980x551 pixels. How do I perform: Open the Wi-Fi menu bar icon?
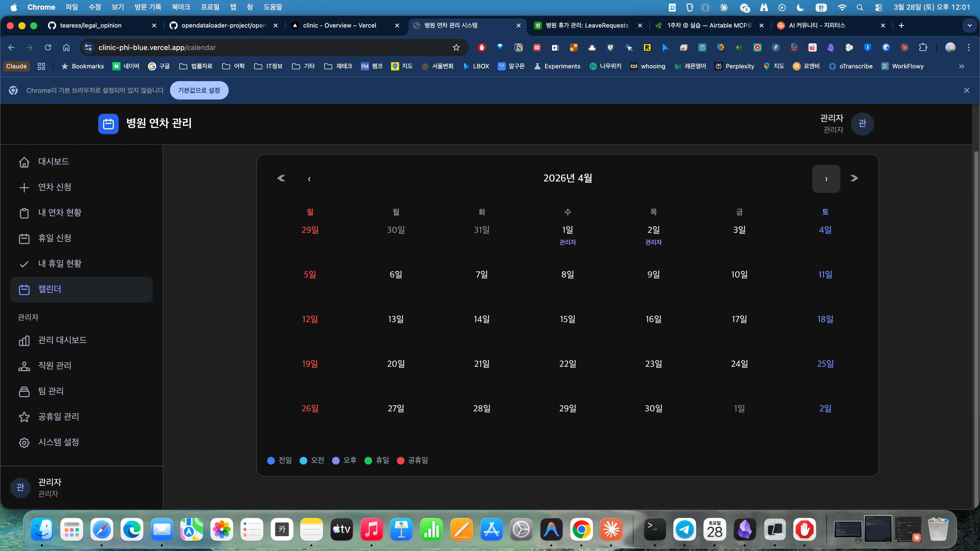842,7
